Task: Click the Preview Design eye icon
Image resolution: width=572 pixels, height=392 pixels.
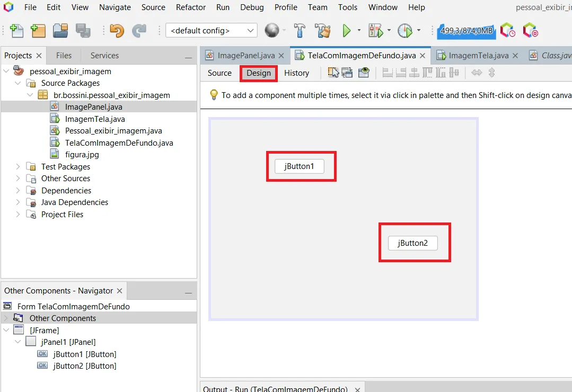Action: pos(364,73)
